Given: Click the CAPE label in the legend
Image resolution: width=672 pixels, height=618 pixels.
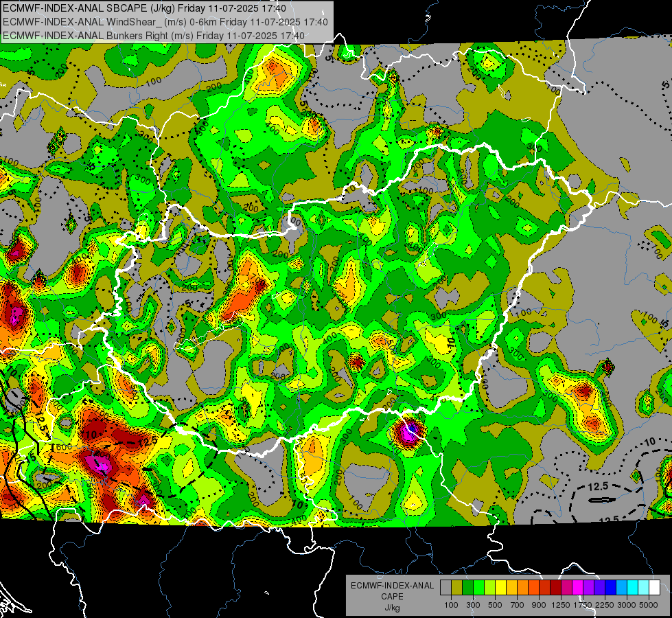Looking at the screenshot, I should point(392,596).
